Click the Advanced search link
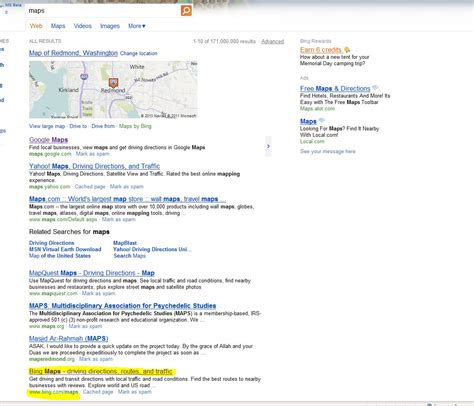 (x=272, y=41)
